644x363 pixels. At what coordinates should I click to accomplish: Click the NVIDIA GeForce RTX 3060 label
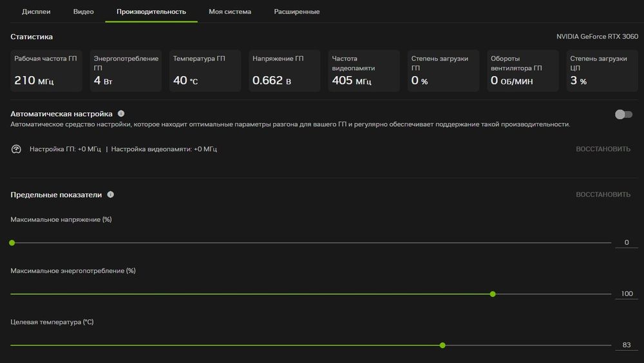(x=597, y=37)
